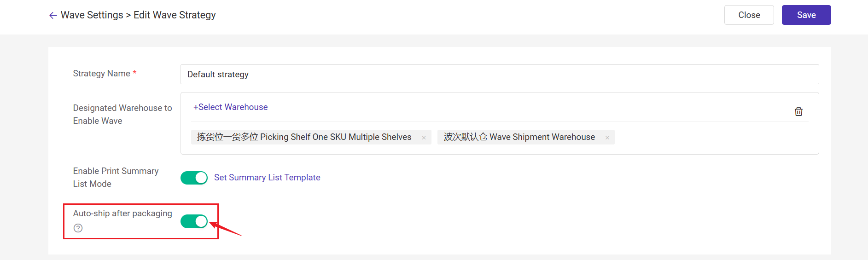Toggle Enable Print Summary List Mode switch
Image resolution: width=868 pixels, height=260 pixels.
(x=194, y=178)
